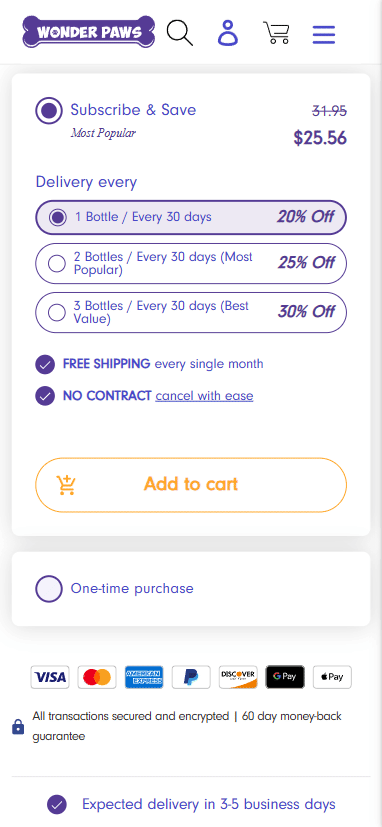This screenshot has width=382, height=827.
Task: Open the hamburger menu
Action: click(323, 35)
